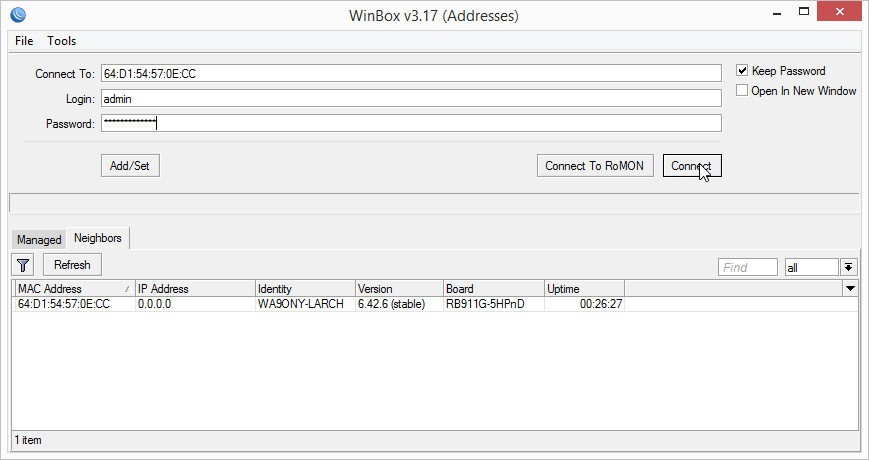Image resolution: width=869 pixels, height=460 pixels.
Task: Toggle the Keep Password checkbox
Action: click(742, 70)
